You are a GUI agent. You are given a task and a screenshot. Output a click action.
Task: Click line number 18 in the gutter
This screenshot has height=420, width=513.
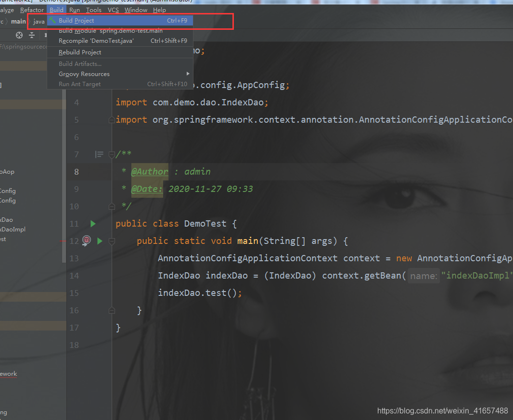(x=74, y=345)
